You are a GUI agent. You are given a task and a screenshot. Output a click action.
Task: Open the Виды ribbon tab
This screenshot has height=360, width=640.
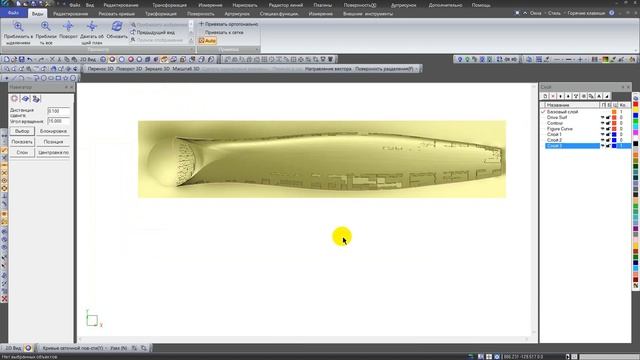point(38,13)
